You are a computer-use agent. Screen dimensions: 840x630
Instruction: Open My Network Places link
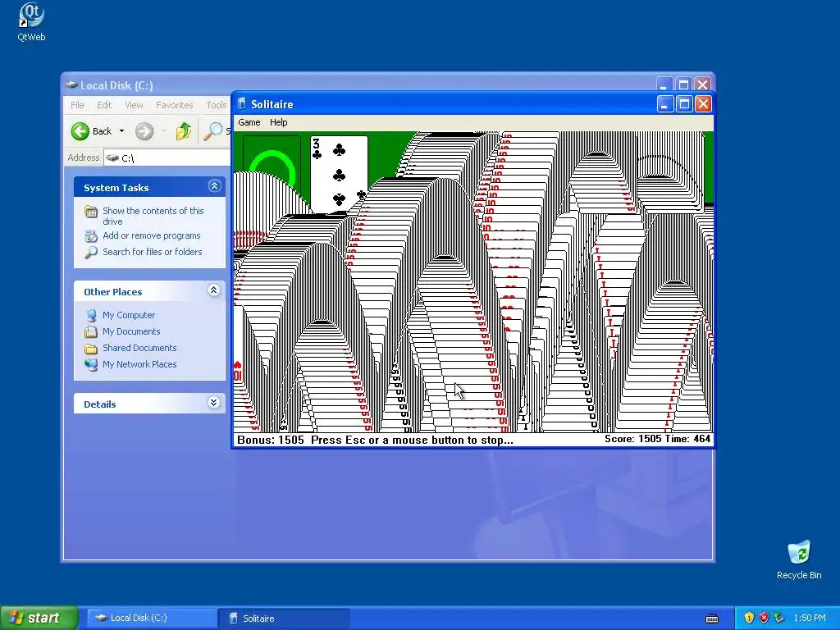(139, 363)
